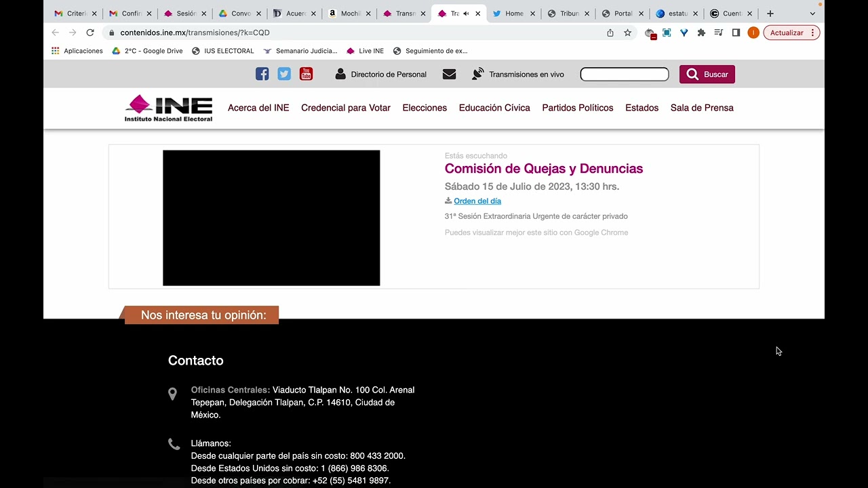The height and width of the screenshot is (488, 868).
Task: Bookmark this page with the star icon
Action: [627, 33]
